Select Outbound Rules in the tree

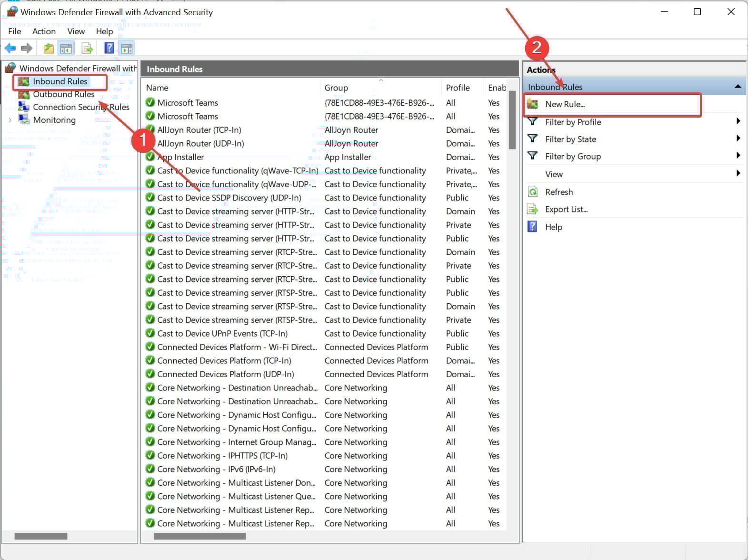pos(63,94)
